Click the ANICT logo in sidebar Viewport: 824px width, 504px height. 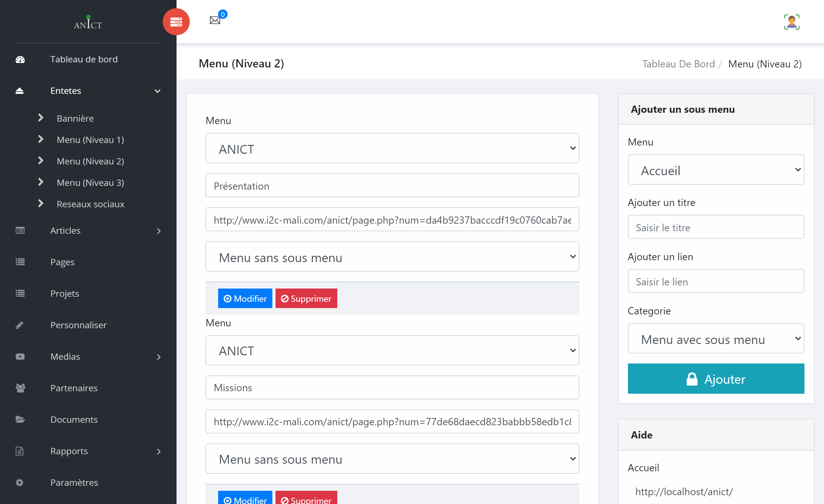pos(88,23)
